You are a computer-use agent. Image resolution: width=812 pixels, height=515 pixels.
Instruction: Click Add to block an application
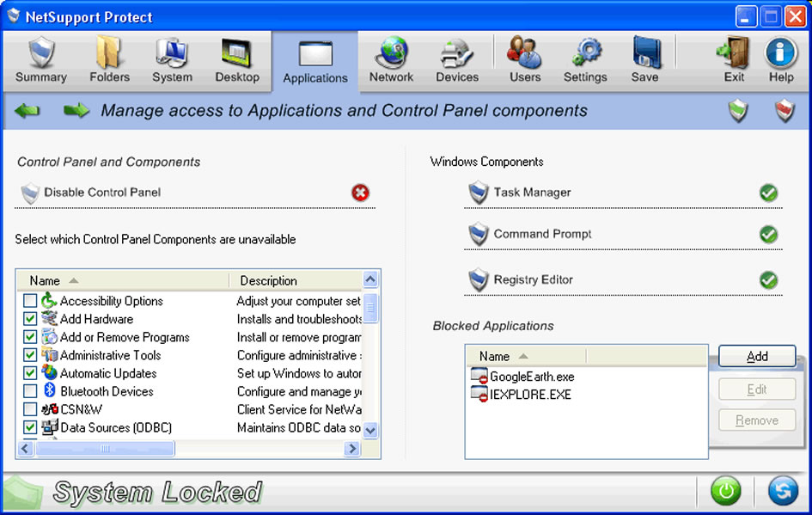[x=757, y=357]
